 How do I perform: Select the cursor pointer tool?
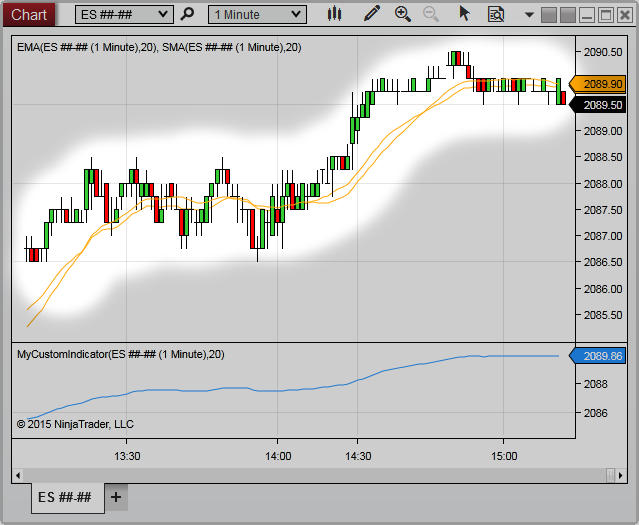(x=464, y=14)
